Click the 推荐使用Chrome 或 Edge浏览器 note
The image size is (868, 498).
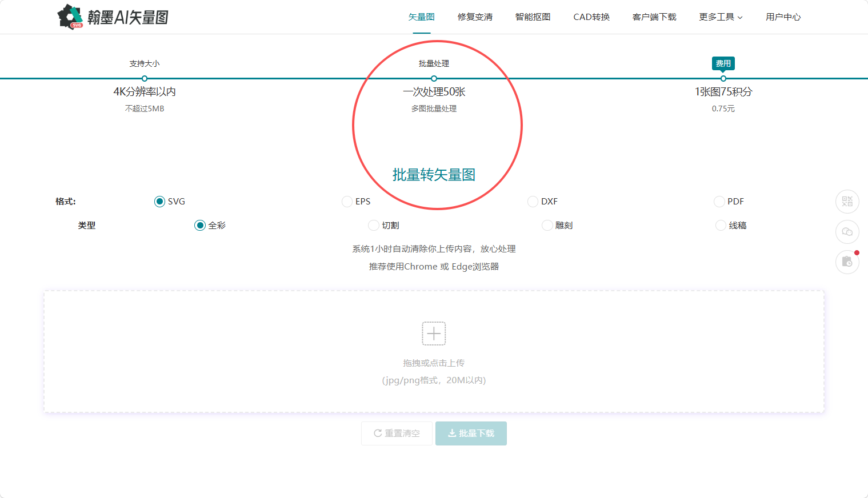pos(434,267)
